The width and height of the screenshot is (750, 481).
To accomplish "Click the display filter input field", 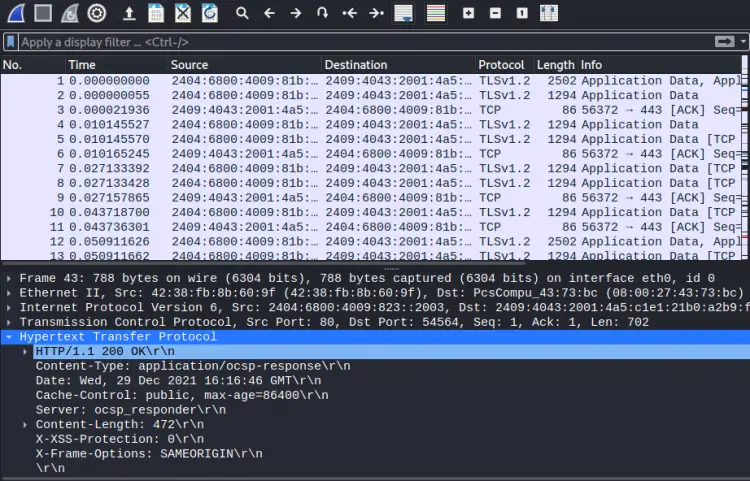I will [x=366, y=42].
